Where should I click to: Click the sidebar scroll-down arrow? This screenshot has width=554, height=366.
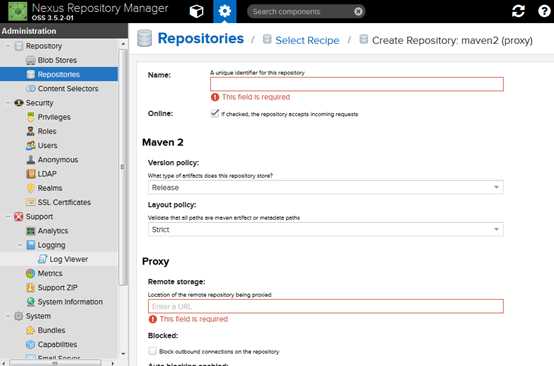[123, 354]
